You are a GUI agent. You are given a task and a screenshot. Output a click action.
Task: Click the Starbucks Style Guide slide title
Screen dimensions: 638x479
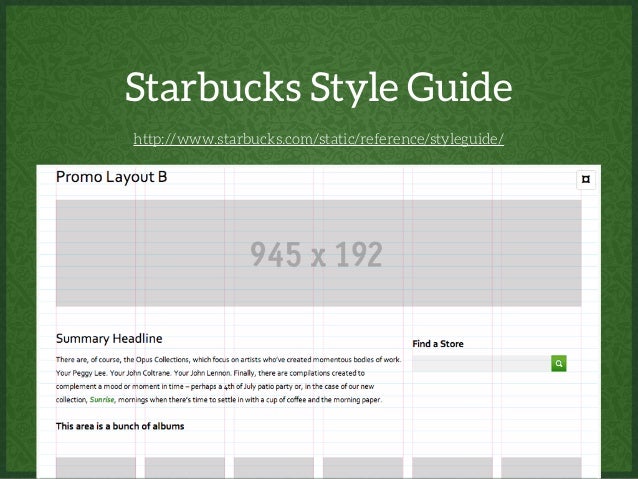tap(319, 87)
